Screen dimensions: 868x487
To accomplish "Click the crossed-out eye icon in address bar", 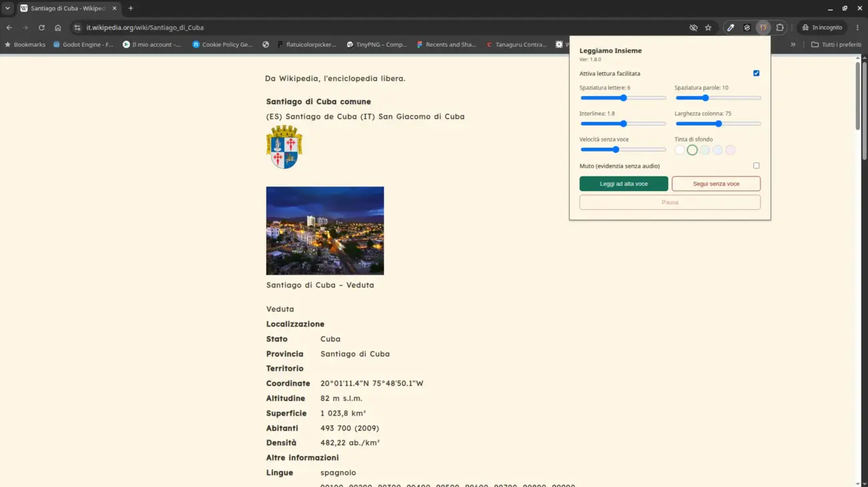I will pyautogui.click(x=694, y=27).
